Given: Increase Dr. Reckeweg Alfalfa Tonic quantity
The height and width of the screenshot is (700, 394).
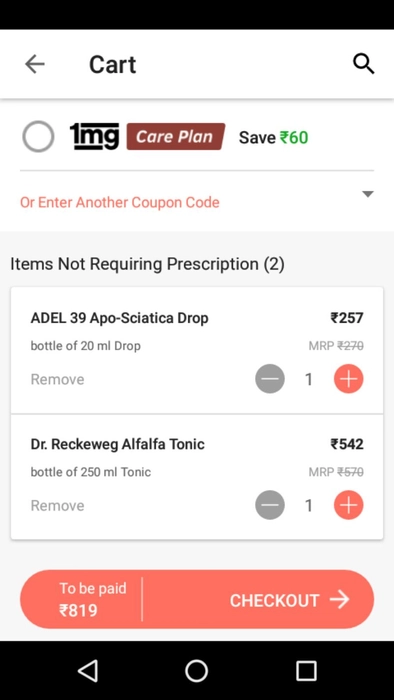Looking at the screenshot, I should [348, 505].
